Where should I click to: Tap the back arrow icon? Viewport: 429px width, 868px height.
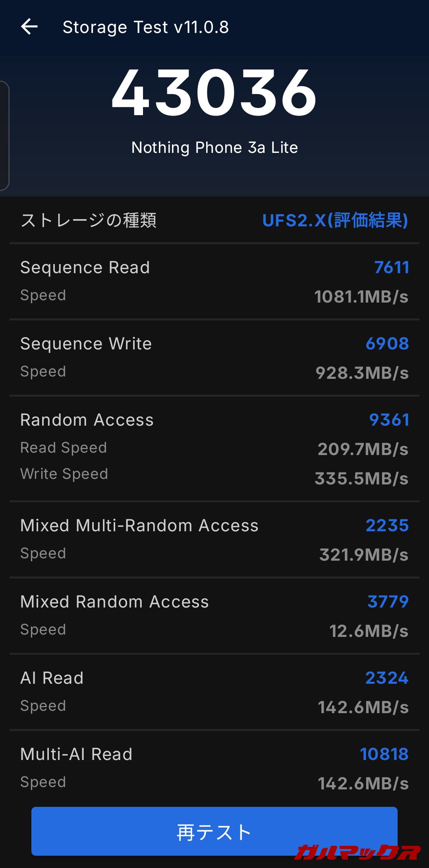click(x=29, y=27)
